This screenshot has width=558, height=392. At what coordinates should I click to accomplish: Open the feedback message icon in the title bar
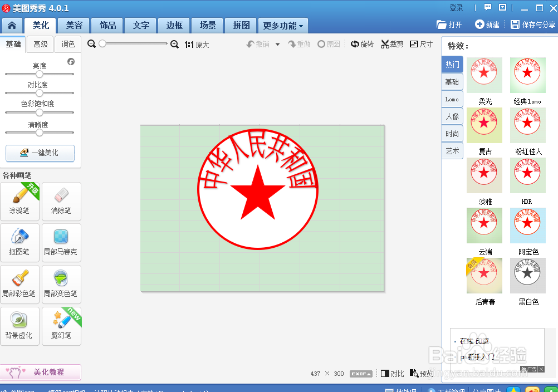[x=488, y=7]
